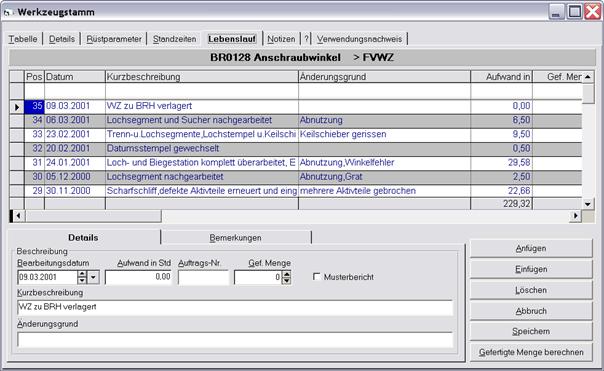Close the Werkzeugstamm window
Screen dimensions: 604x371
tap(592, 12)
